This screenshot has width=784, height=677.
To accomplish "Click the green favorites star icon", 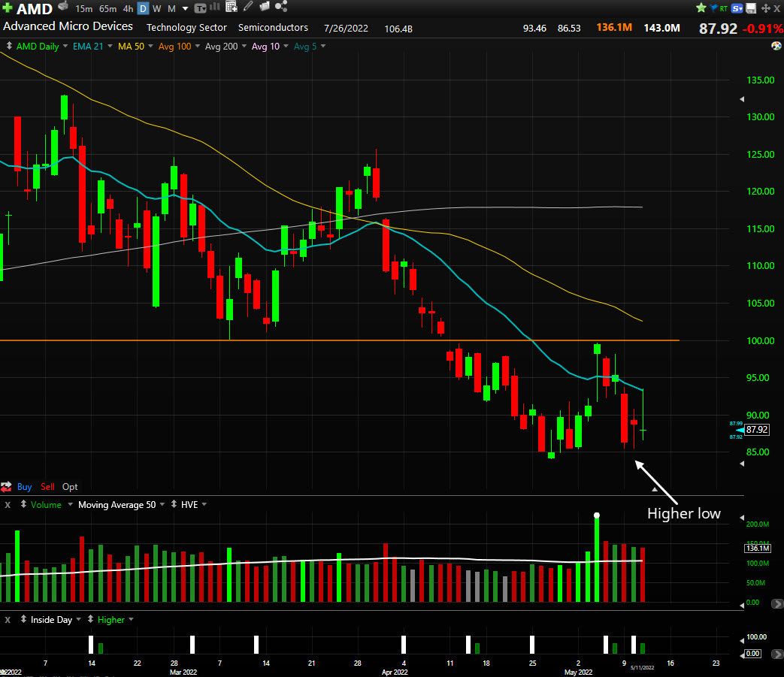I will point(701,8).
